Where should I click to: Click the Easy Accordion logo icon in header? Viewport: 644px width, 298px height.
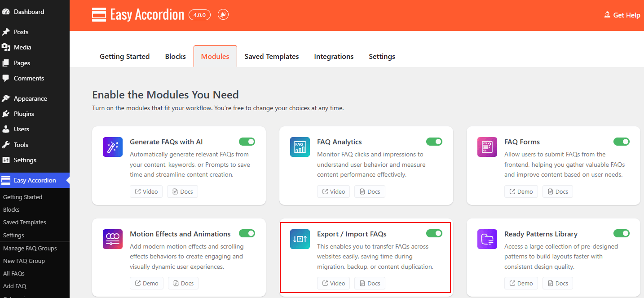pos(99,15)
